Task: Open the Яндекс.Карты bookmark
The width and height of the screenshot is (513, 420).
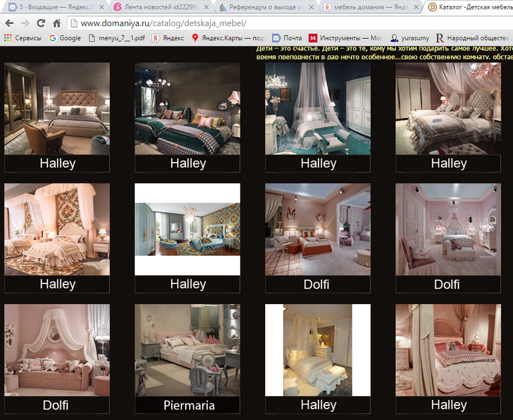Action: pyautogui.click(x=228, y=38)
